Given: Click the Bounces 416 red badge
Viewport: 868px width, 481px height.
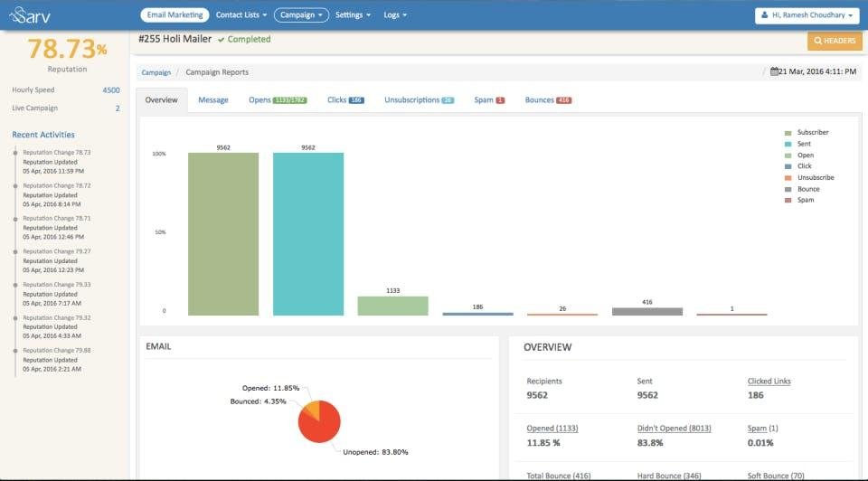Looking at the screenshot, I should click(x=564, y=100).
